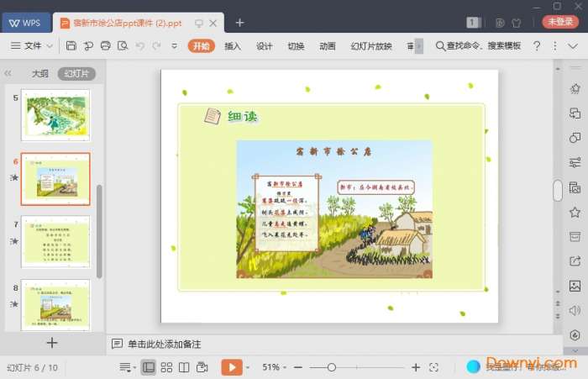Open the notes display options dropdown icon

point(126,367)
